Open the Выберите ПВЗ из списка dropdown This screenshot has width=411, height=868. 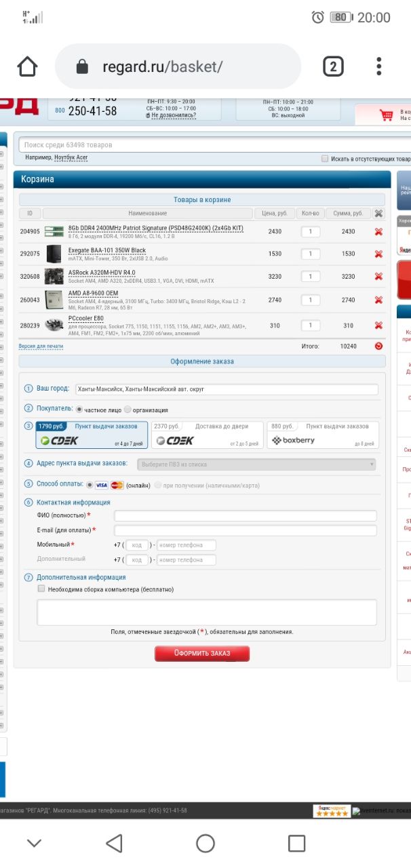pos(256,465)
